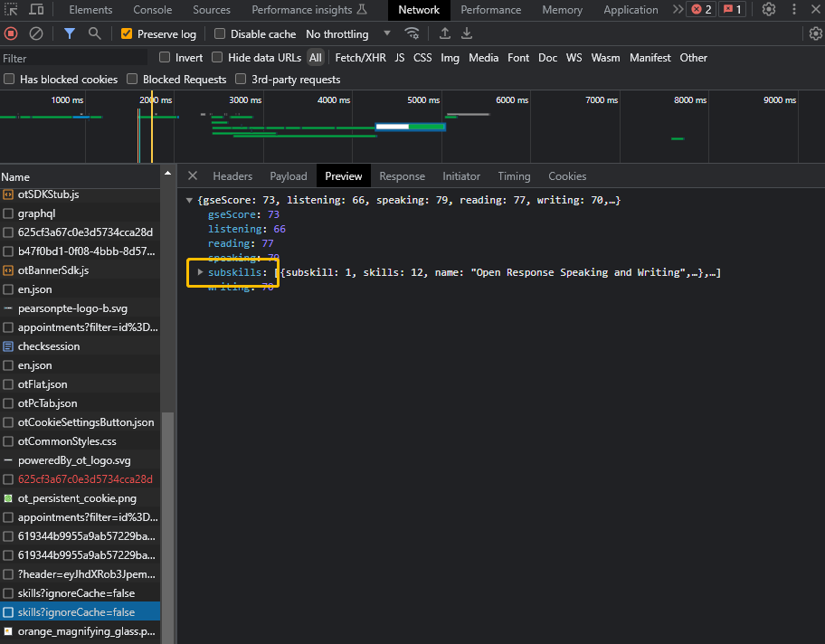Open network conditions settings
Viewport: 825px width, 644px height.
click(412, 33)
